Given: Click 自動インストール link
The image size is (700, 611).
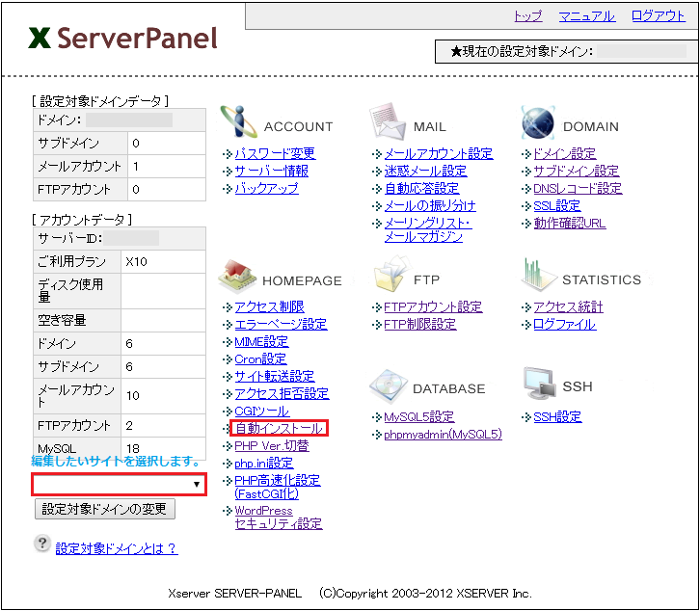Looking at the screenshot, I should pos(280,429).
